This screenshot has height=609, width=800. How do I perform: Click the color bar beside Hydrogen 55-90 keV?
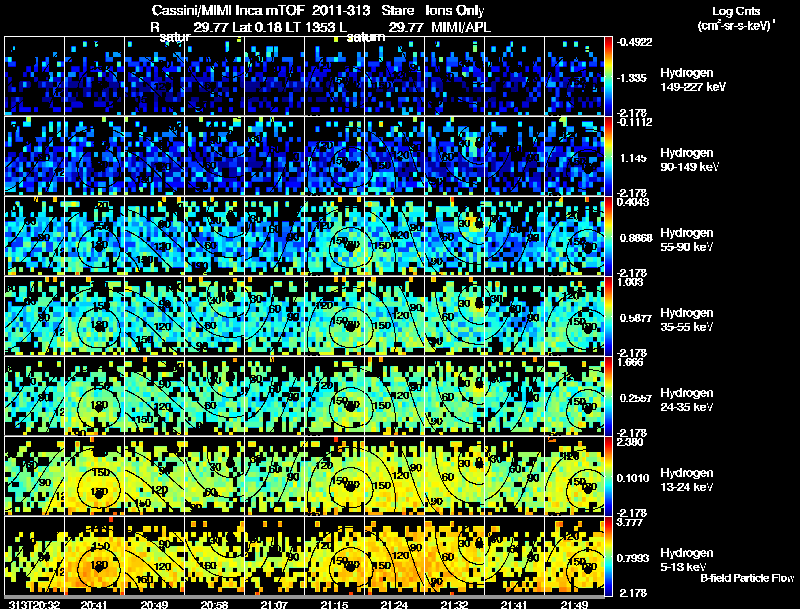point(608,236)
